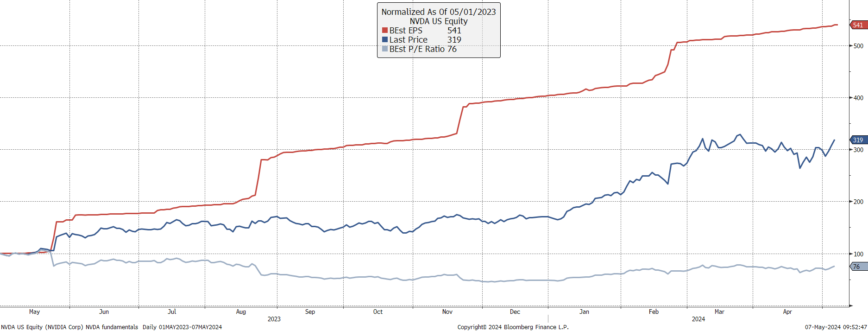Click the Nov month axis label
868x331 pixels.
click(x=447, y=312)
